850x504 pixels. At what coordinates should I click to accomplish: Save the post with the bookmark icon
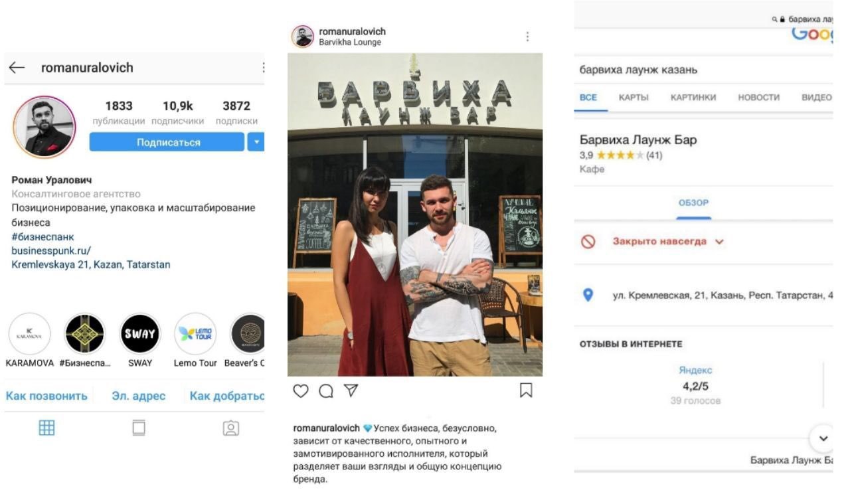coord(525,390)
